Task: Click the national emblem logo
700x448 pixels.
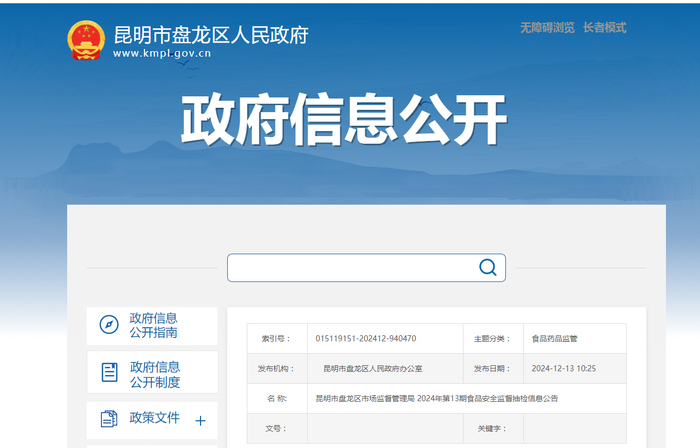Action: (x=86, y=40)
